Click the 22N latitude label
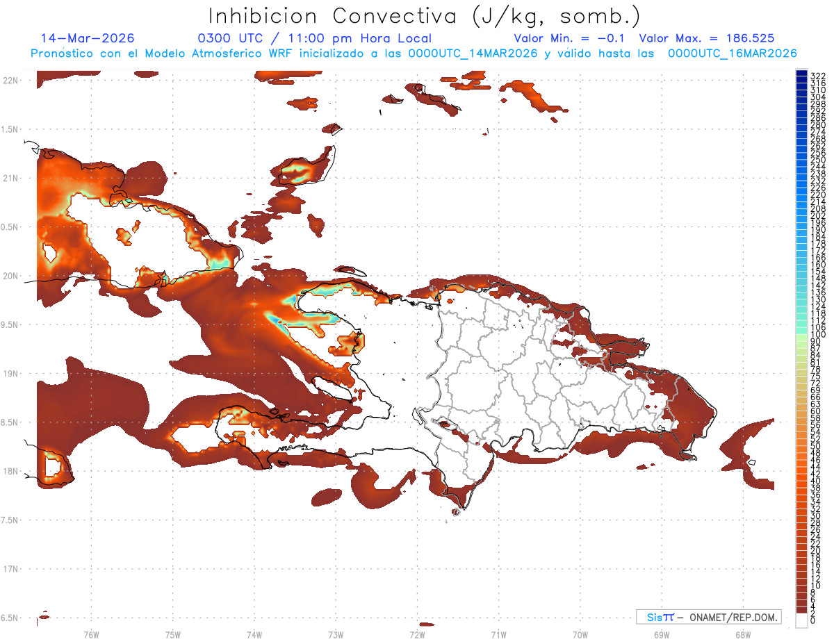Viewport: 834px width, 644px height. [10, 80]
